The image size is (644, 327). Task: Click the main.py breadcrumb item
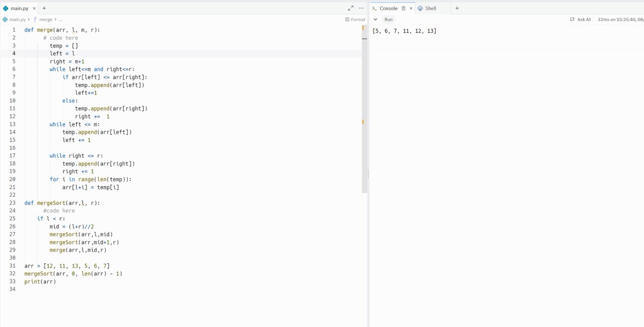coord(14,19)
